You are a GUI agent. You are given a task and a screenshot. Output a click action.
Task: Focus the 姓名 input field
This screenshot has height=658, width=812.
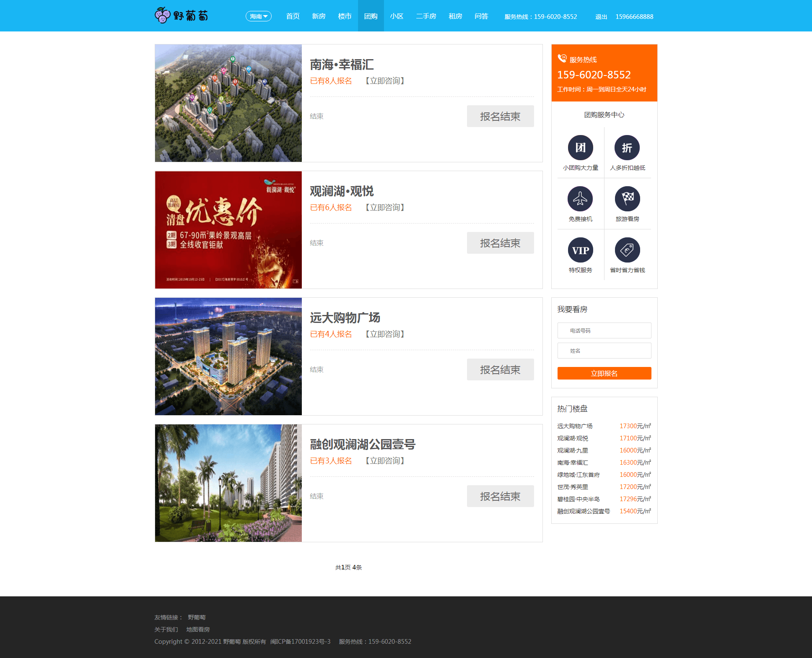(604, 351)
